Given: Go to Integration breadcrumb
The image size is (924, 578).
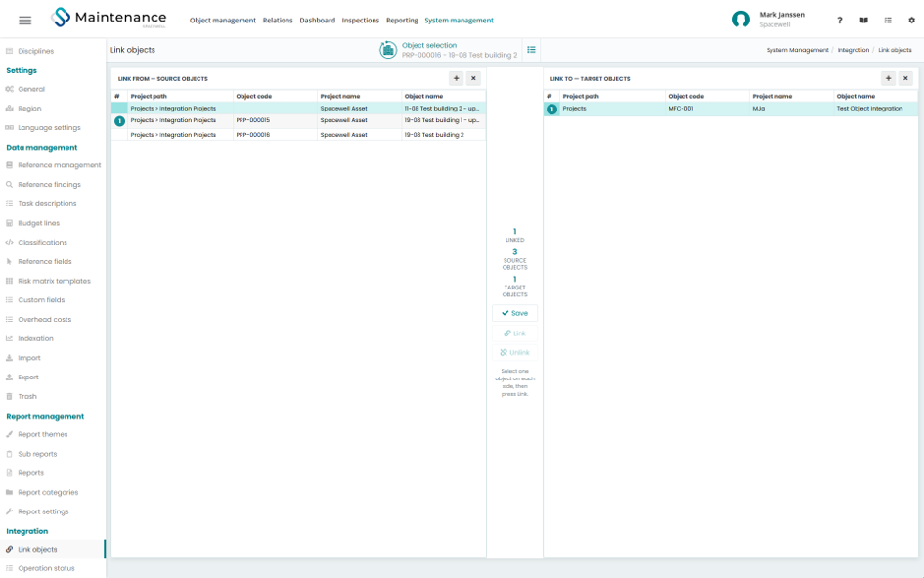Looking at the screenshot, I should point(854,50).
